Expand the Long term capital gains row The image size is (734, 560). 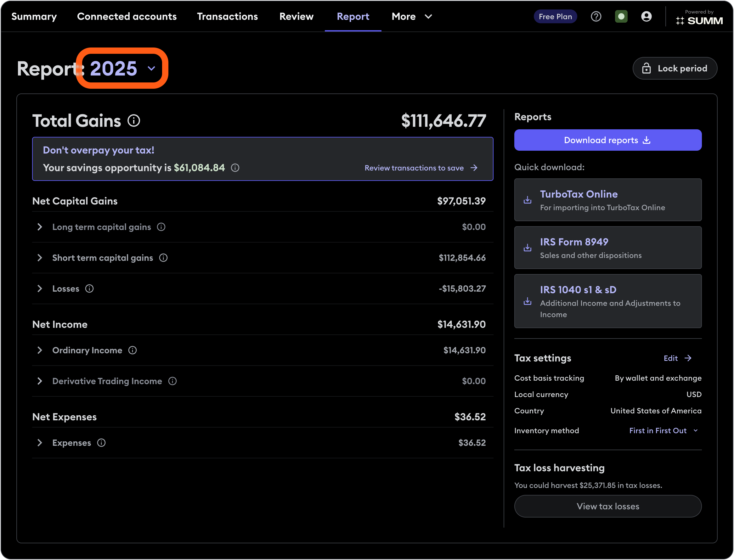click(39, 227)
